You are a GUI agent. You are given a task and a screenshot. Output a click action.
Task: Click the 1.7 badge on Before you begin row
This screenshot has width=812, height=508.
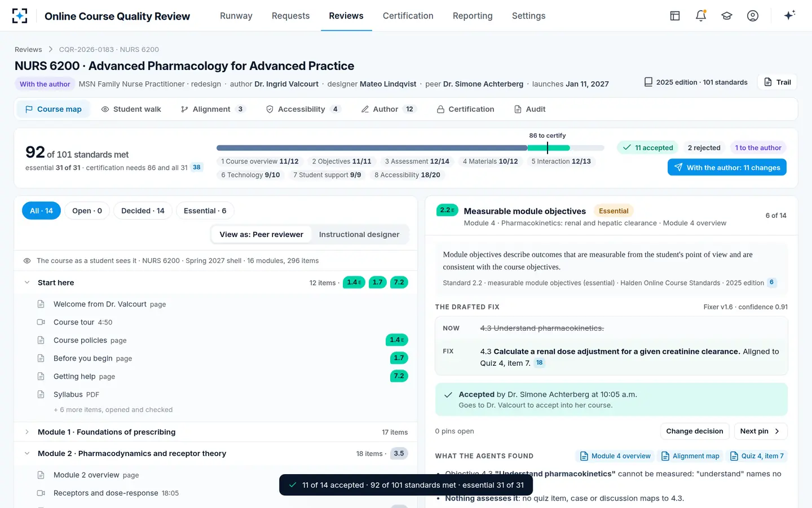399,358
